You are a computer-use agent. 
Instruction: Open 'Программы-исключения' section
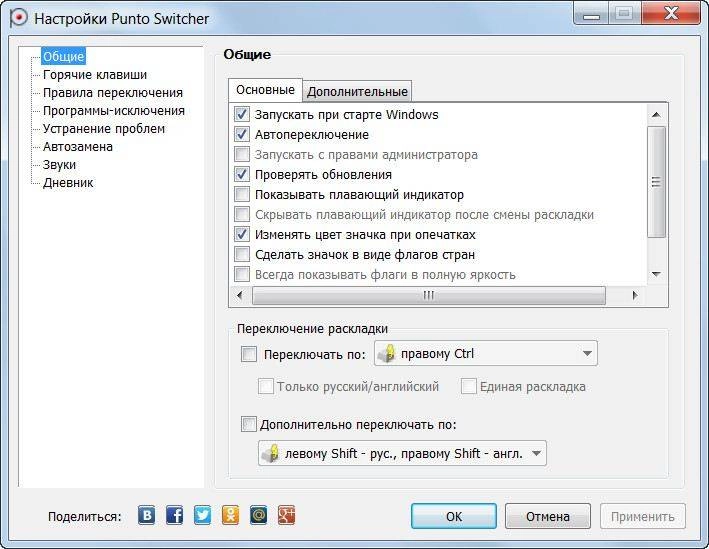point(113,111)
